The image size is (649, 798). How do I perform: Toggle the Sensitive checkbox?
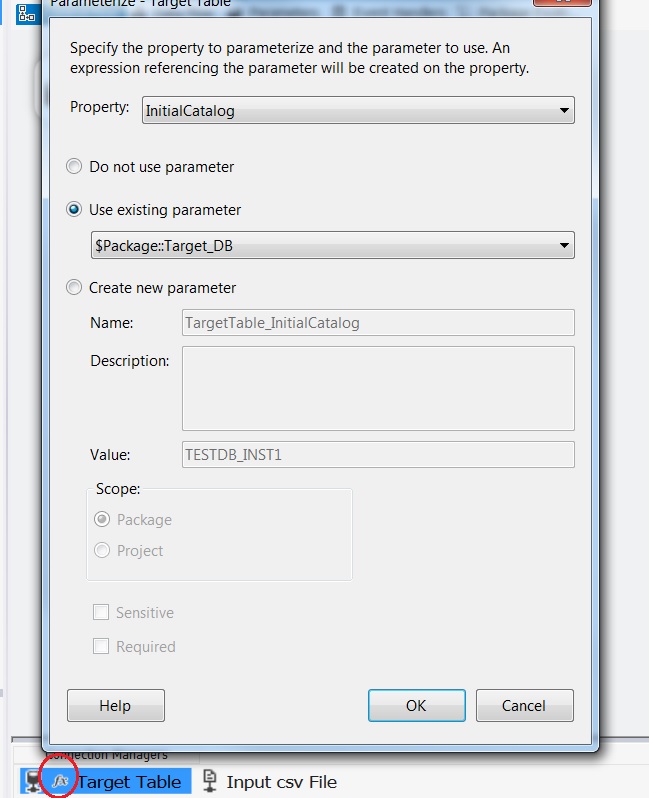(x=101, y=613)
